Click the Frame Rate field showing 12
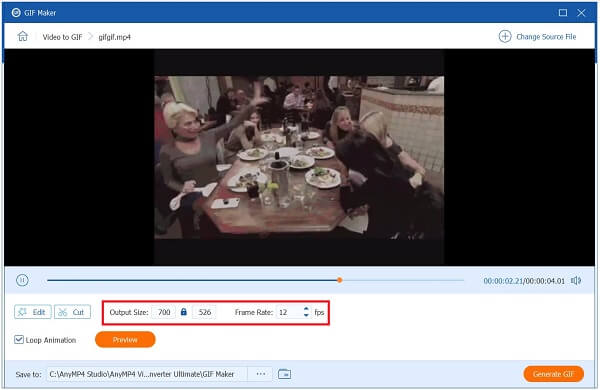The width and height of the screenshot is (600, 390). click(x=289, y=312)
